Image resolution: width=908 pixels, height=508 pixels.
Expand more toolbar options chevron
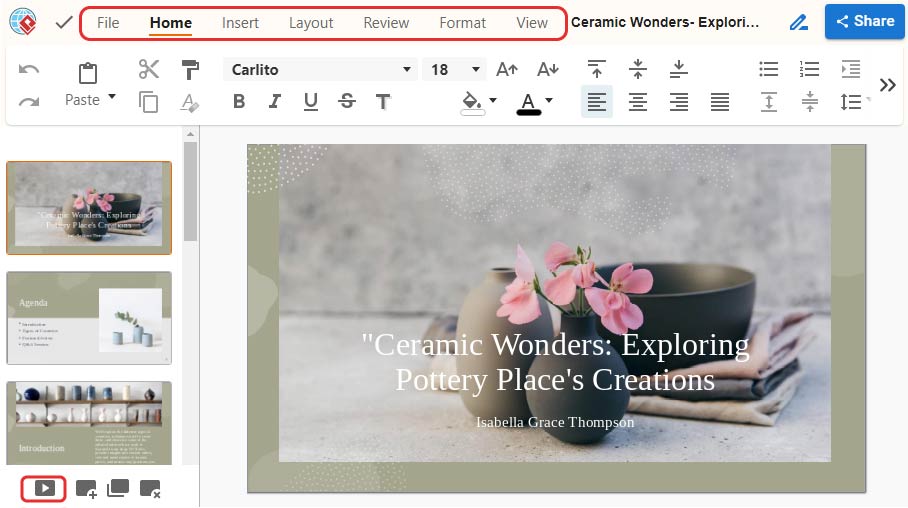coord(887,85)
